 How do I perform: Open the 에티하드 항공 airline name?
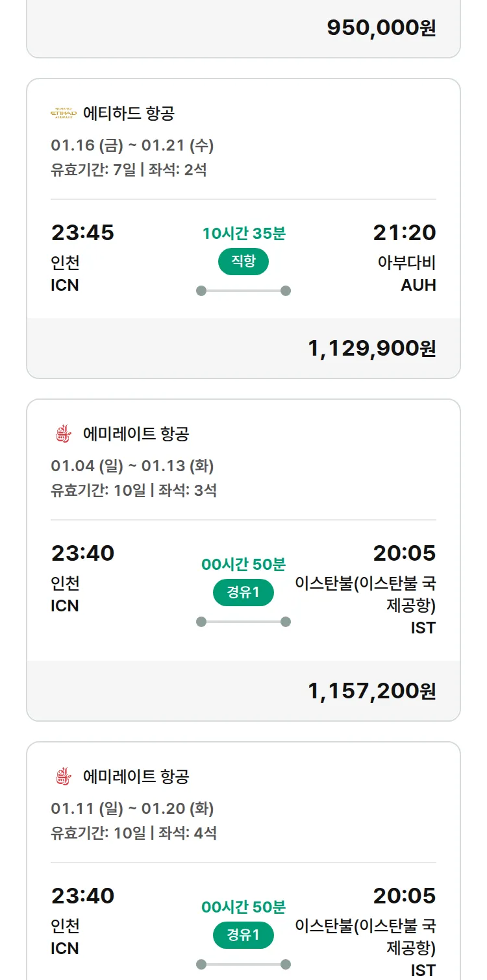(129, 114)
